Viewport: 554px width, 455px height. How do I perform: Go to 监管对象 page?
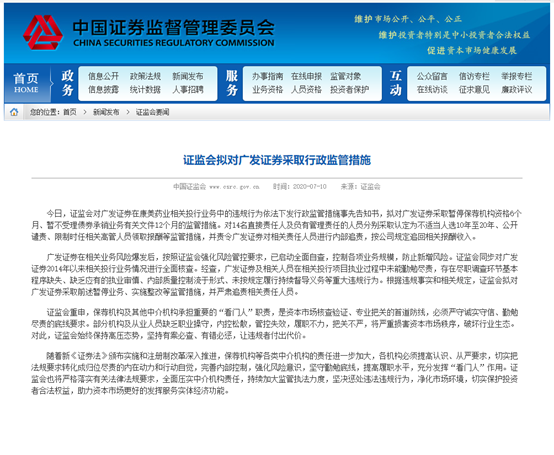point(346,76)
